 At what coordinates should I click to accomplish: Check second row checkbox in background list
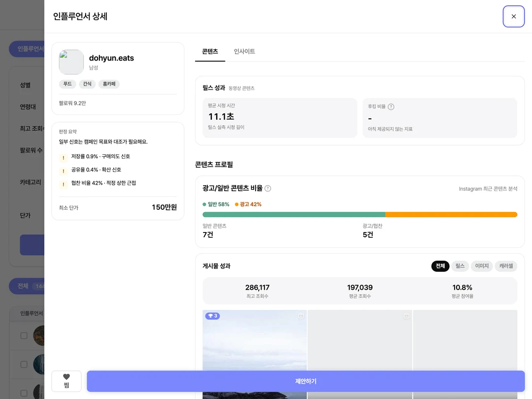[24, 365]
